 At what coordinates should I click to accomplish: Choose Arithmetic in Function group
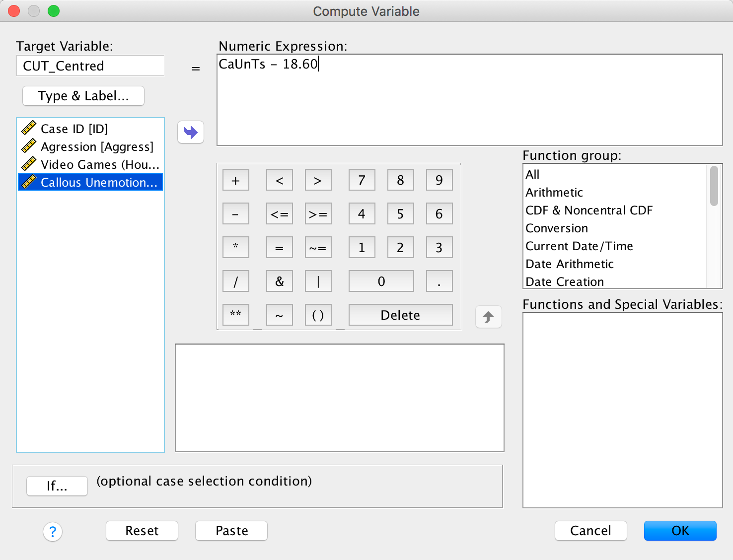(x=554, y=192)
